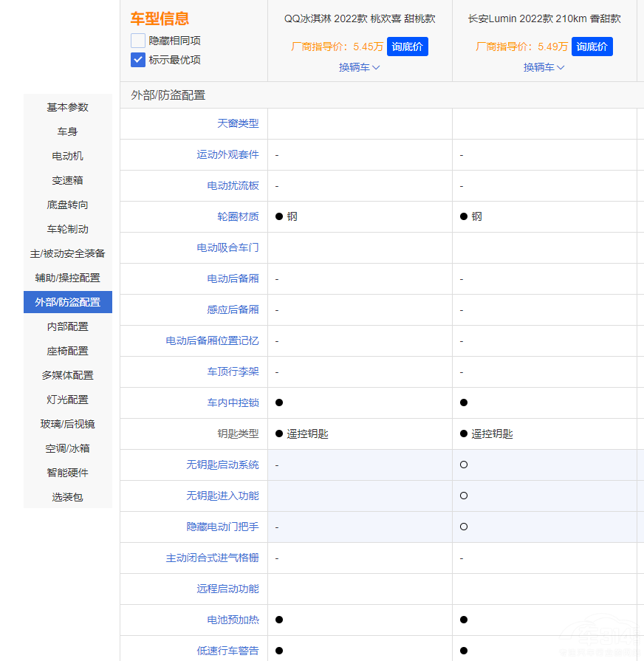Click the 低速行车警告 row label

coord(227,651)
